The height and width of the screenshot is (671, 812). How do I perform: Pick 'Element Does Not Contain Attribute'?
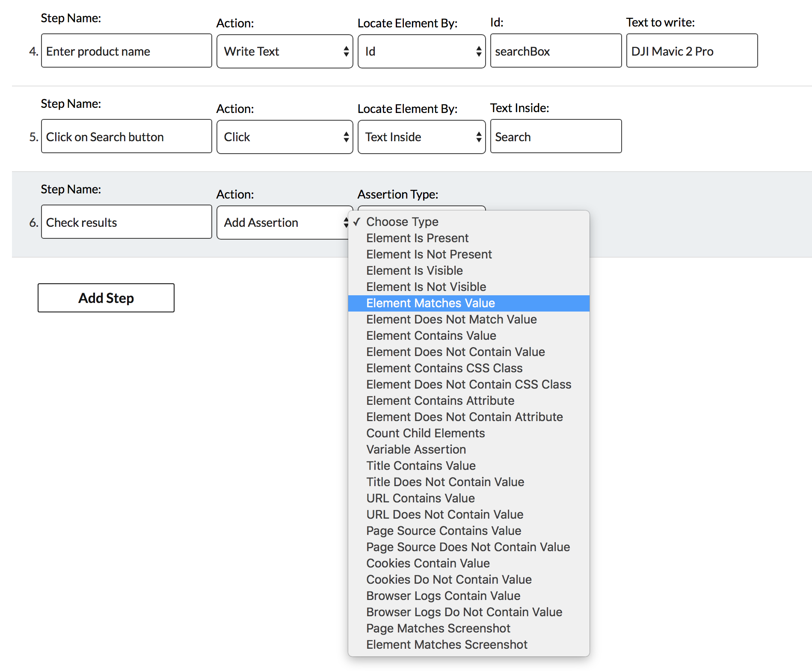[468, 417]
